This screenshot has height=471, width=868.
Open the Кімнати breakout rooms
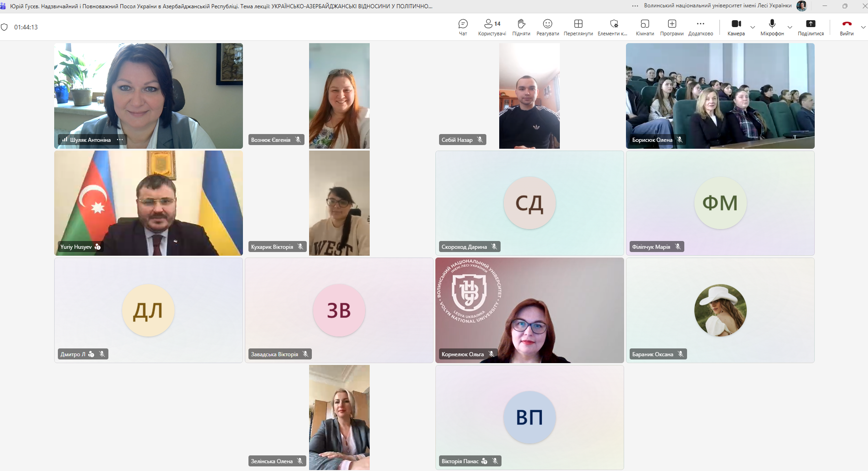pos(645,27)
